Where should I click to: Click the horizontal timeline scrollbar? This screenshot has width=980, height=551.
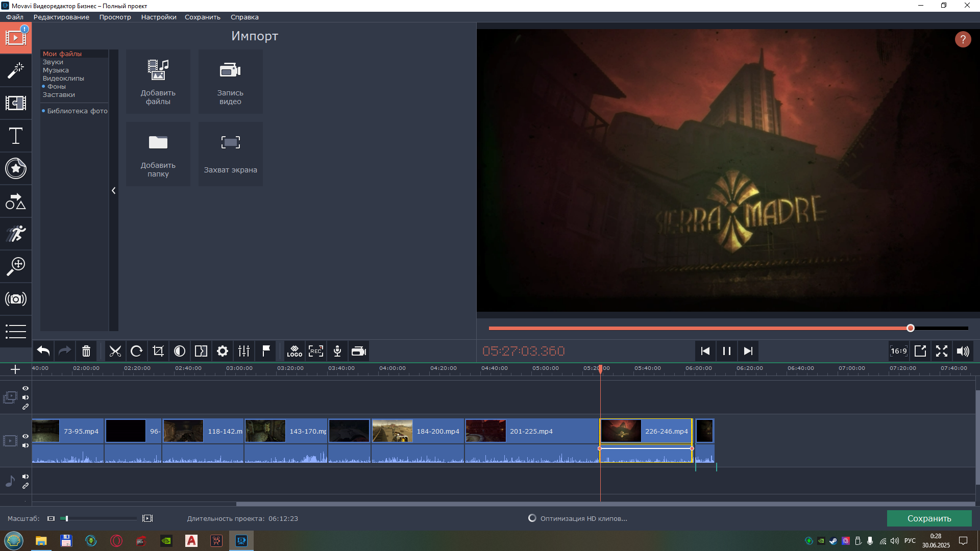605,504
